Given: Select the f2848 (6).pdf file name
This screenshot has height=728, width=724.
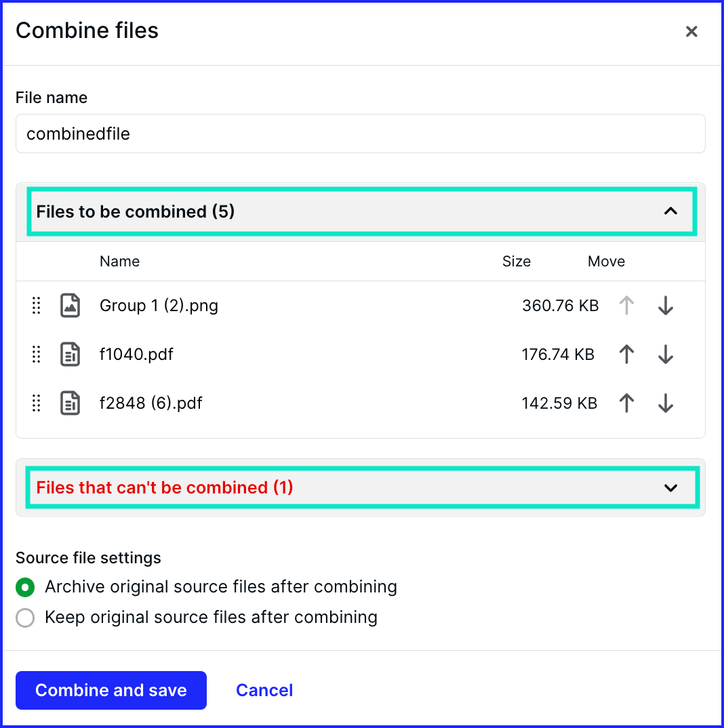Looking at the screenshot, I should tap(151, 403).
